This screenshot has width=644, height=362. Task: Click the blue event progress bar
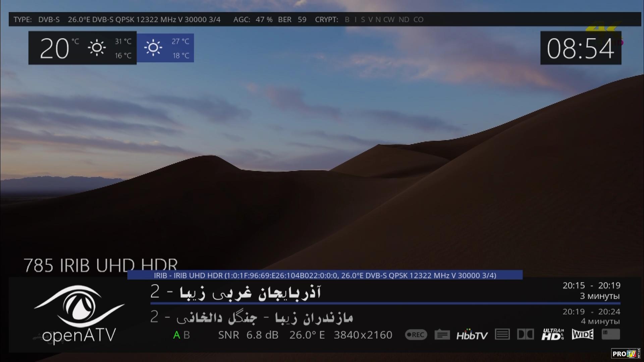coord(385,304)
